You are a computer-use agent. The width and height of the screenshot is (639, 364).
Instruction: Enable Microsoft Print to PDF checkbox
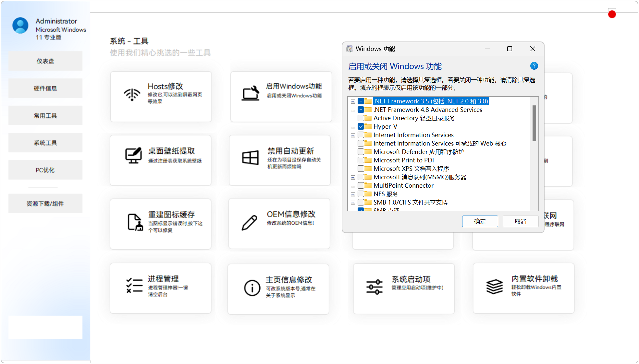361,160
